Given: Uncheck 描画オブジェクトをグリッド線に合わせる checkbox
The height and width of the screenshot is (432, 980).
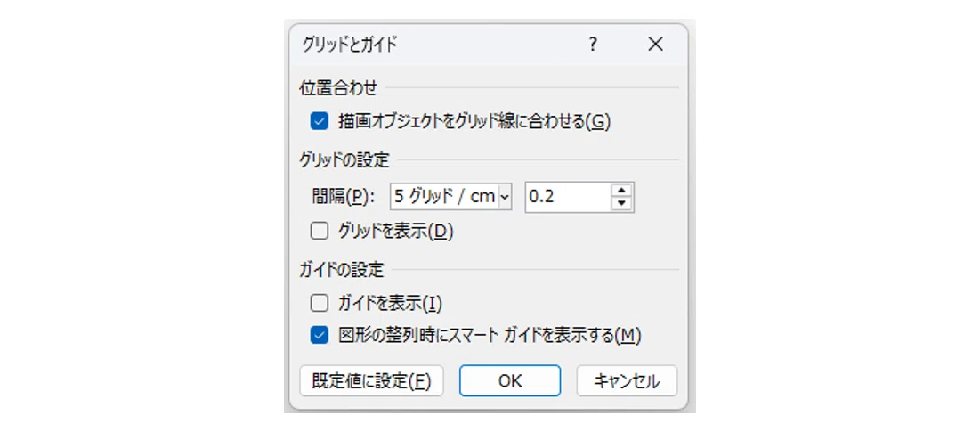Looking at the screenshot, I should 319,121.
